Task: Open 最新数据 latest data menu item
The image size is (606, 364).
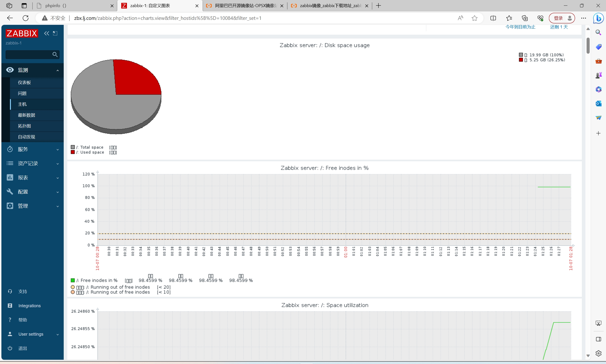Action: (27, 115)
